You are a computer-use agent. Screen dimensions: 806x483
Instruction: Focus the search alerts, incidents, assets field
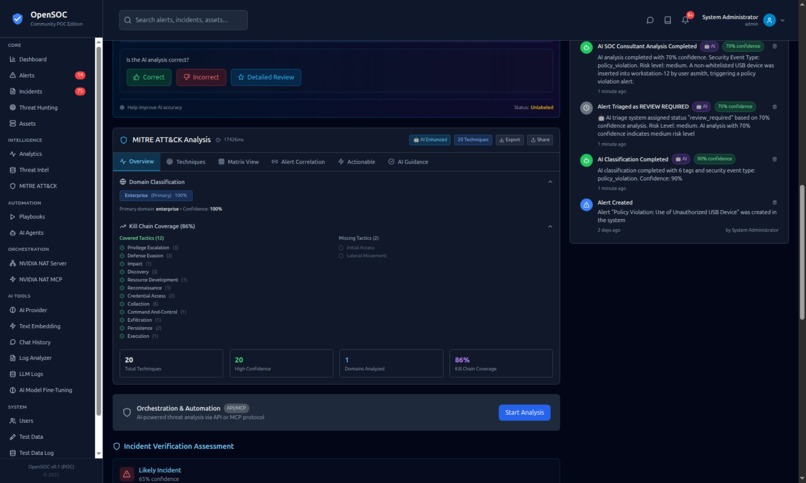(x=184, y=20)
